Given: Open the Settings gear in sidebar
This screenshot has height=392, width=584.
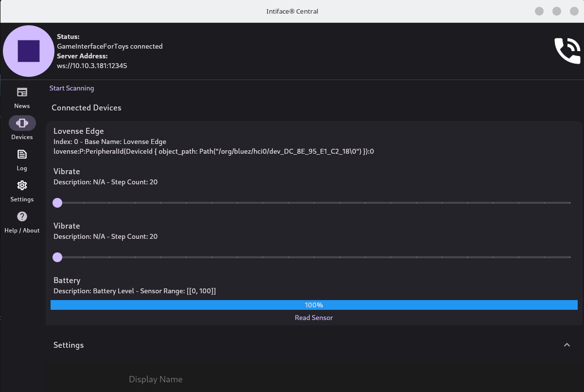Looking at the screenshot, I should click(x=22, y=185).
